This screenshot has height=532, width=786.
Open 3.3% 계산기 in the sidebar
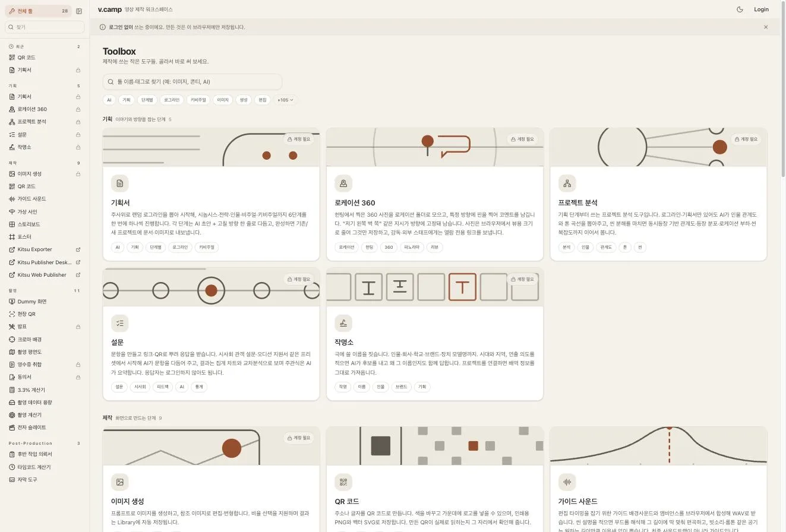click(45, 390)
